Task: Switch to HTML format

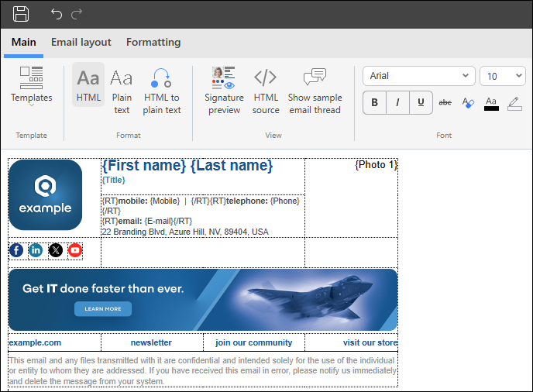Action: pyautogui.click(x=88, y=84)
